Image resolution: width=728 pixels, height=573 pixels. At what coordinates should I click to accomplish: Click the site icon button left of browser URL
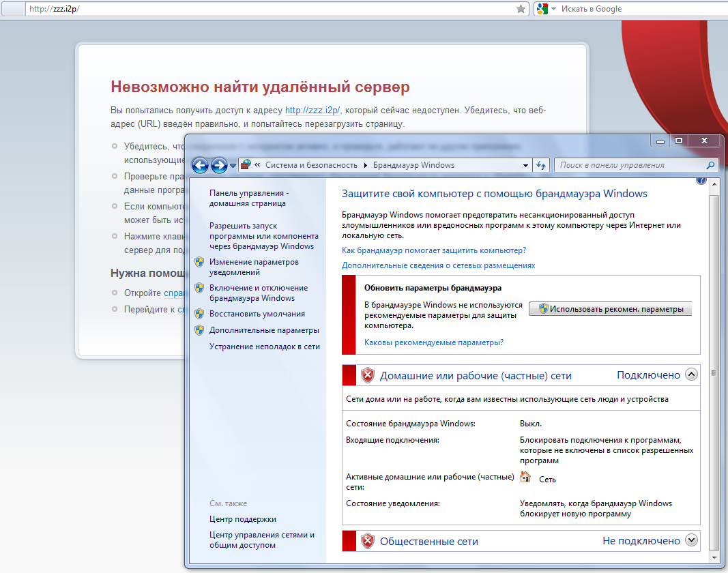pos(14,9)
